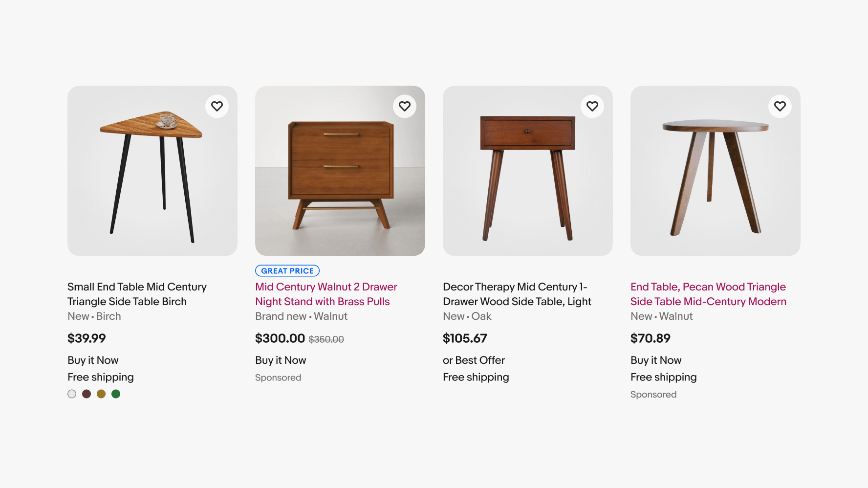
Task: Click the $39.99 price
Action: point(87,338)
